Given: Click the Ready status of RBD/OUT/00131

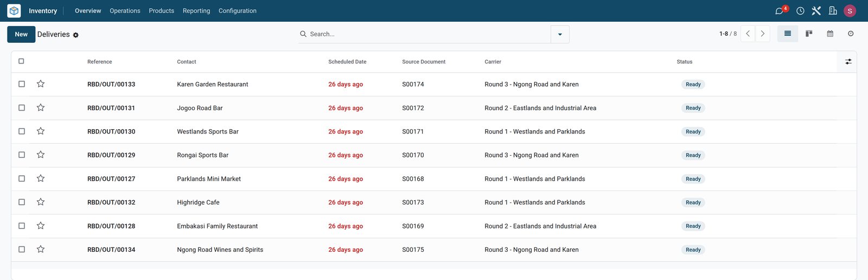Looking at the screenshot, I should pos(693,108).
